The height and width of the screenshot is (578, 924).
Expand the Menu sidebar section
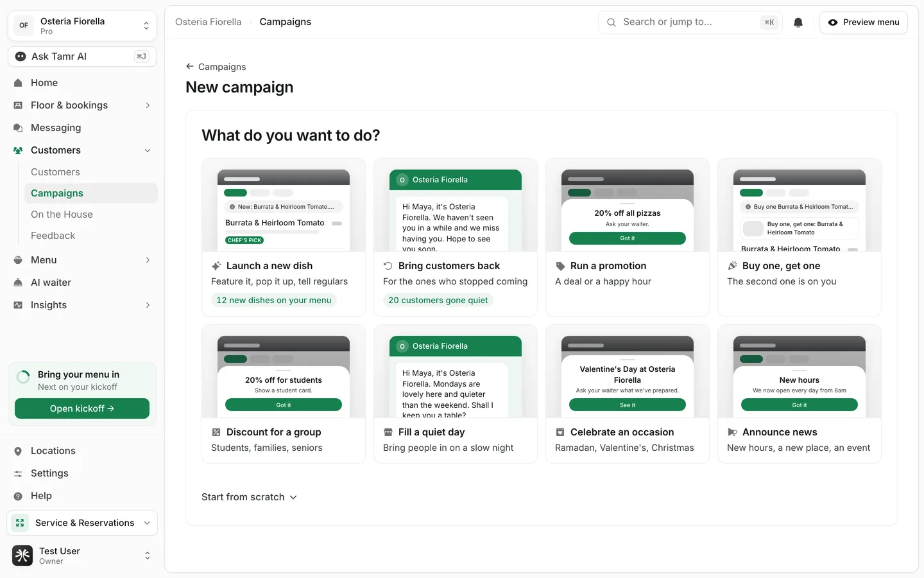coord(148,260)
